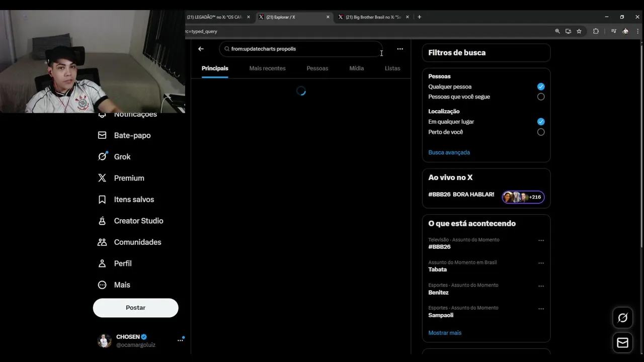Open browser extensions puzzle icon
The image size is (644, 362).
pos(596,31)
